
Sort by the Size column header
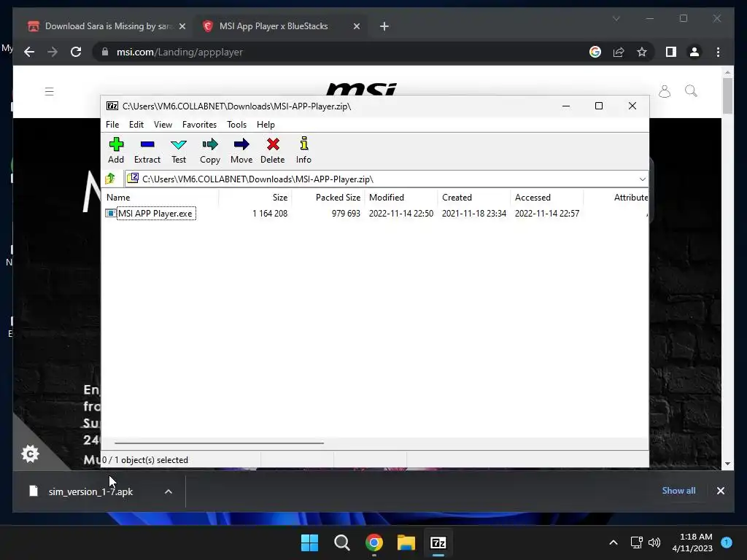click(255, 197)
